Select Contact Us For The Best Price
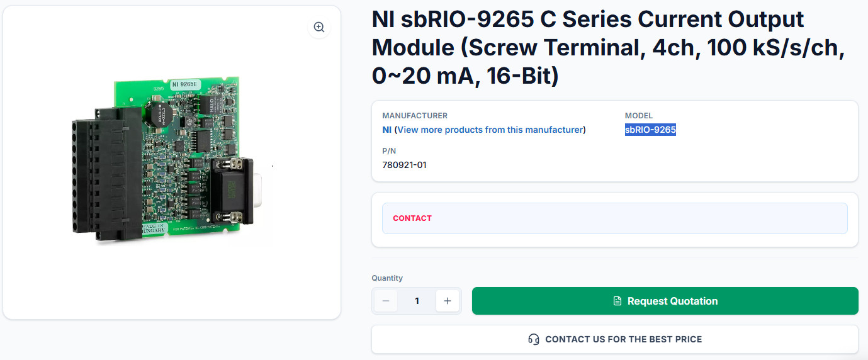The width and height of the screenshot is (868, 360). pyautogui.click(x=615, y=339)
